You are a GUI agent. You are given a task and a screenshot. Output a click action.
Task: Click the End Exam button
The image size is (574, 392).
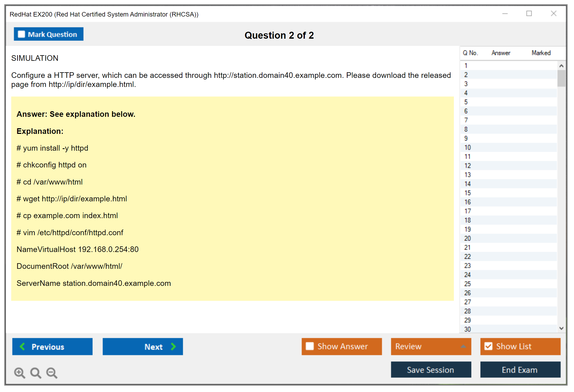pos(520,370)
